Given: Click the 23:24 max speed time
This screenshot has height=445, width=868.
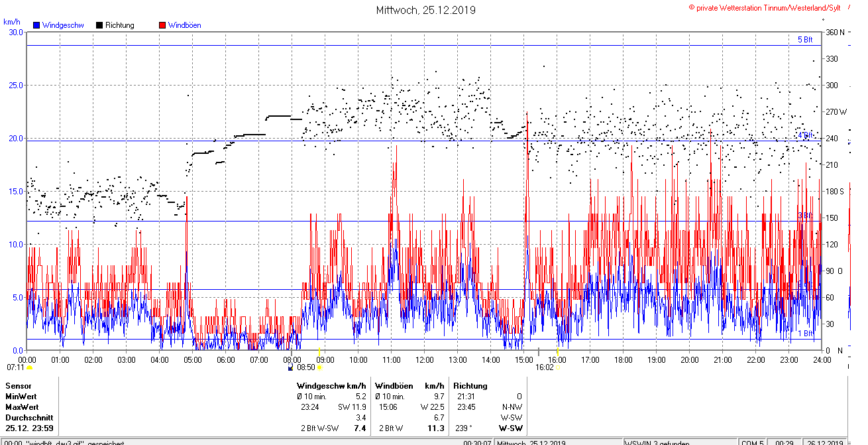Looking at the screenshot, I should pyautogui.click(x=310, y=407).
